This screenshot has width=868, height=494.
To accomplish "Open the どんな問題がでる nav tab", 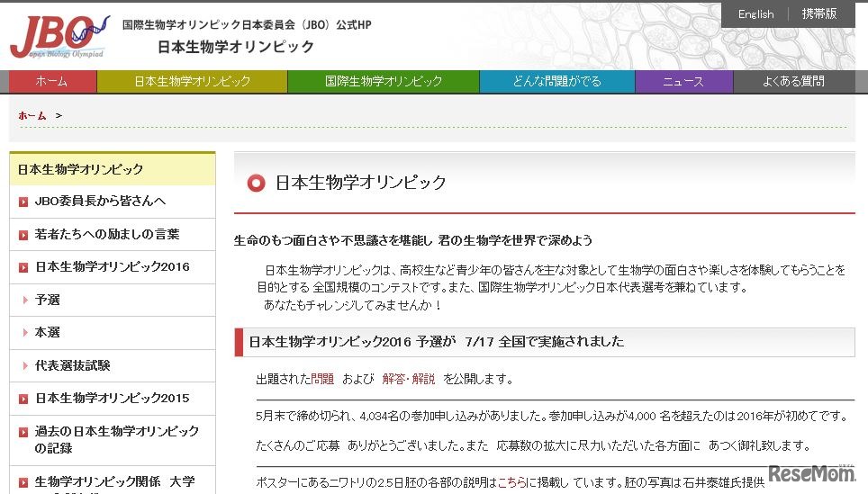I will pos(556,81).
